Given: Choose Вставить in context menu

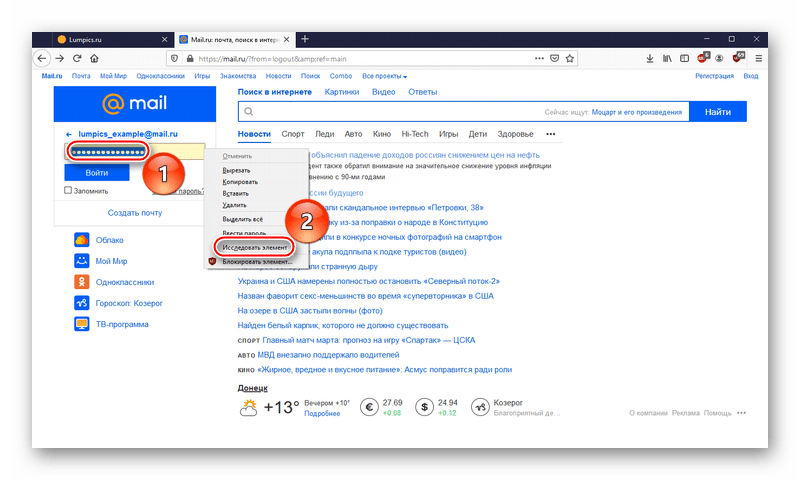Looking at the screenshot, I should pyautogui.click(x=236, y=193).
